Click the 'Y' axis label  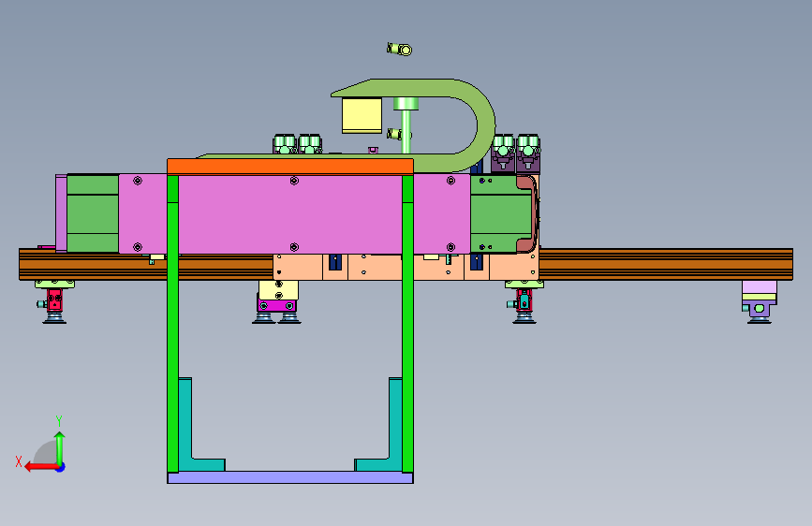tap(59, 420)
